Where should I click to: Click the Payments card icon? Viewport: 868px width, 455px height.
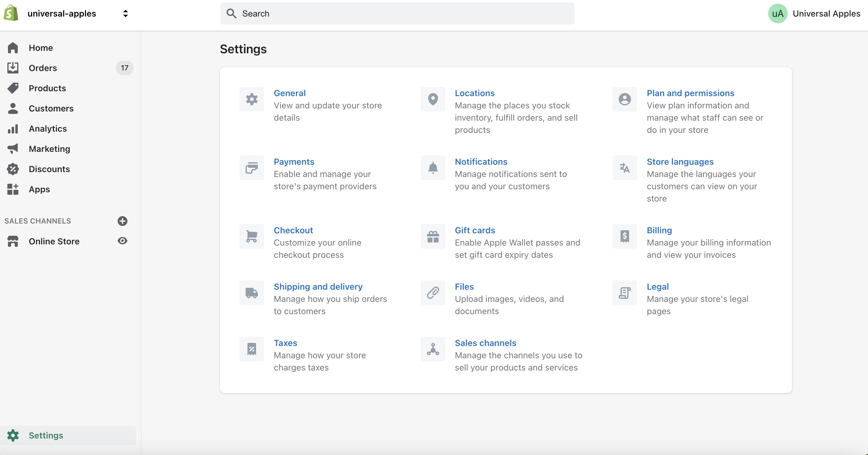coord(252,168)
